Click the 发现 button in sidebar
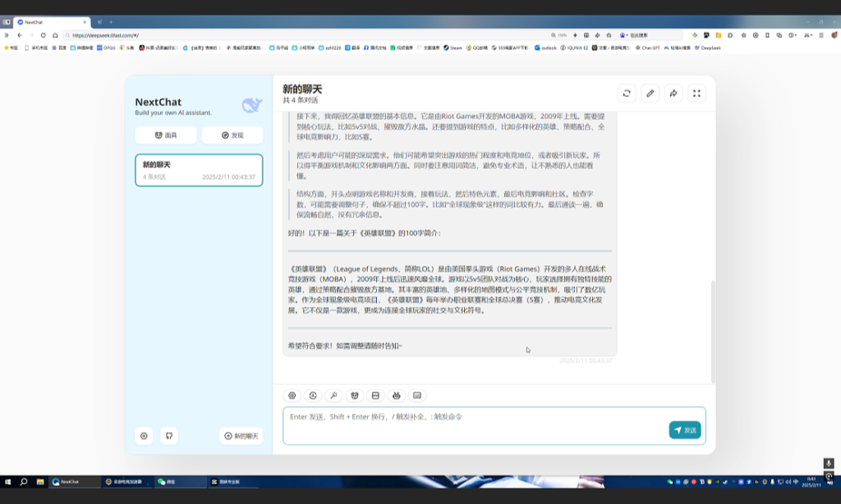Image resolution: width=841 pixels, height=504 pixels. (232, 135)
